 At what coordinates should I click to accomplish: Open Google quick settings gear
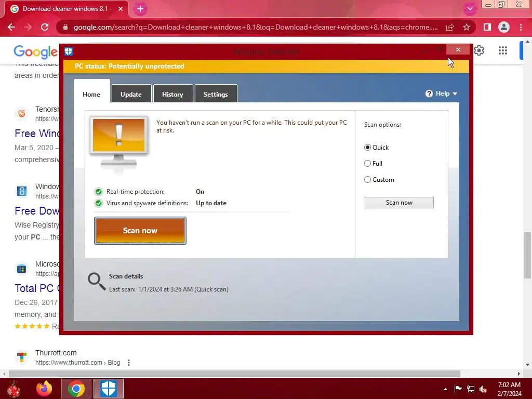(x=478, y=50)
